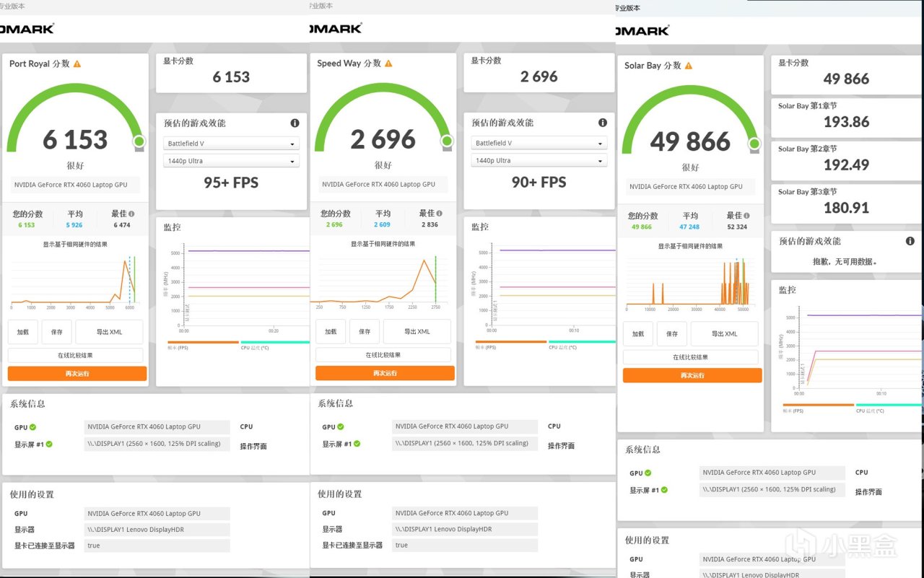The height and width of the screenshot is (578, 924).
Task: Click the Solar Bay 第2章节 value 192.49
Action: pos(846,165)
